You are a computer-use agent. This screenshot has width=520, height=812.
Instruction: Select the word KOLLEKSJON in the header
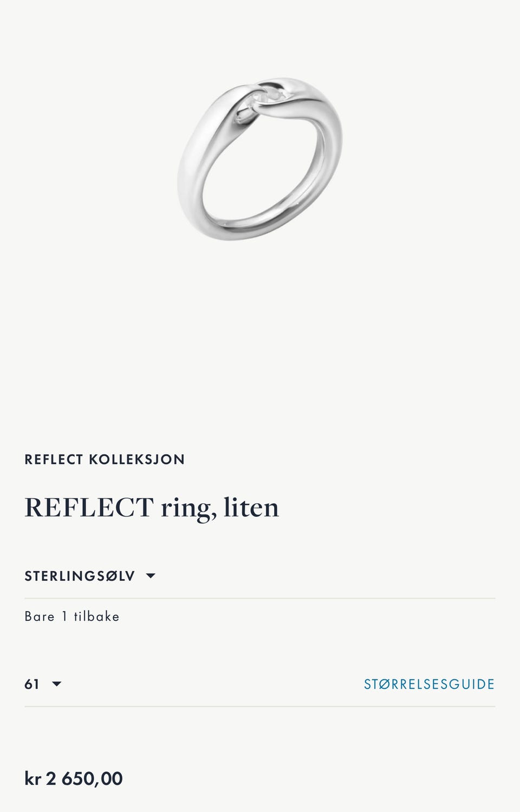[136, 460]
